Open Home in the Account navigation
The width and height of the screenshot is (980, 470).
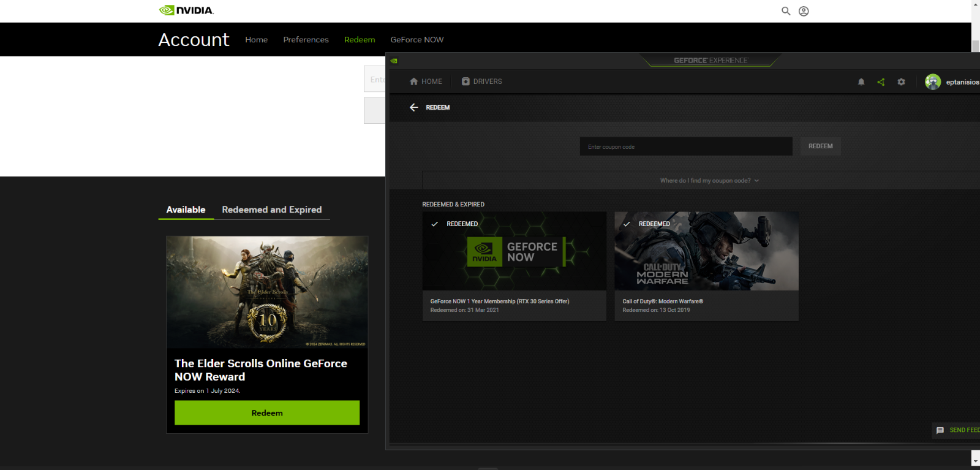pyautogui.click(x=256, y=39)
